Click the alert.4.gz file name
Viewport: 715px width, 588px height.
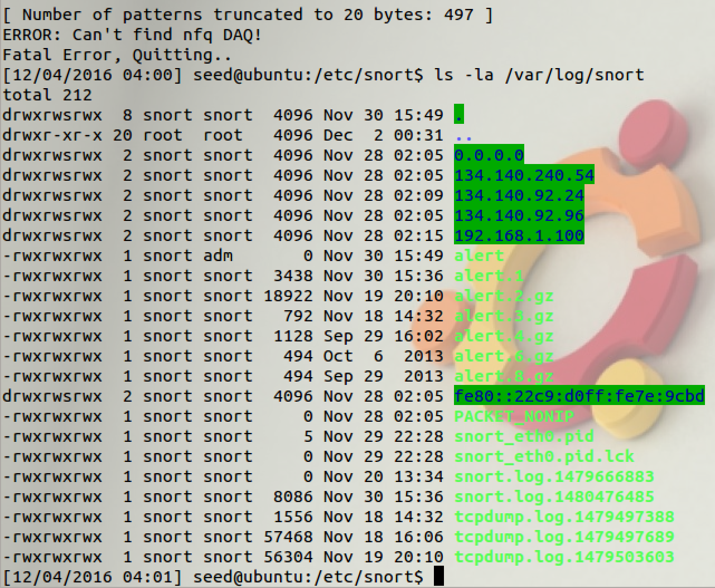pos(504,336)
